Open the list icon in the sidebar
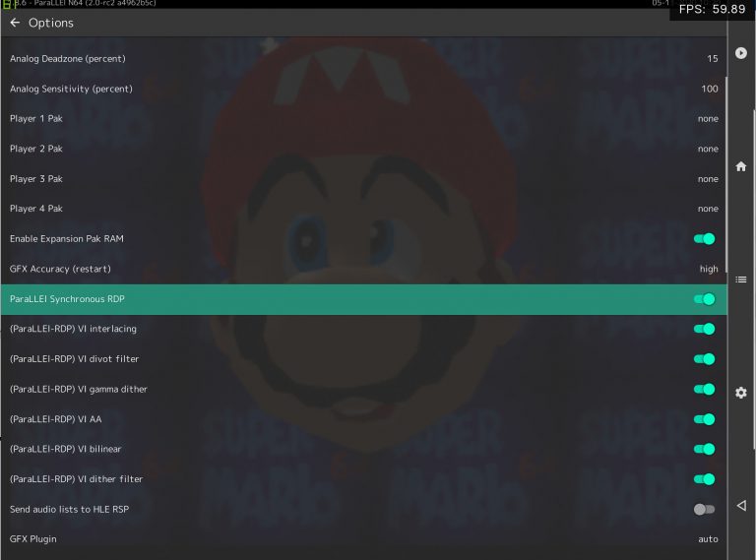Screen dimensions: 756x560 pyautogui.click(x=741, y=280)
